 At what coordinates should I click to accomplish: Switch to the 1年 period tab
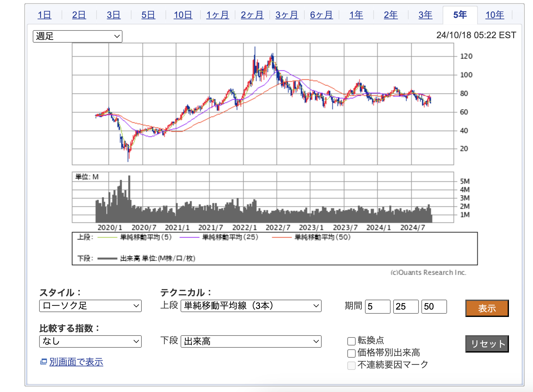click(x=356, y=15)
